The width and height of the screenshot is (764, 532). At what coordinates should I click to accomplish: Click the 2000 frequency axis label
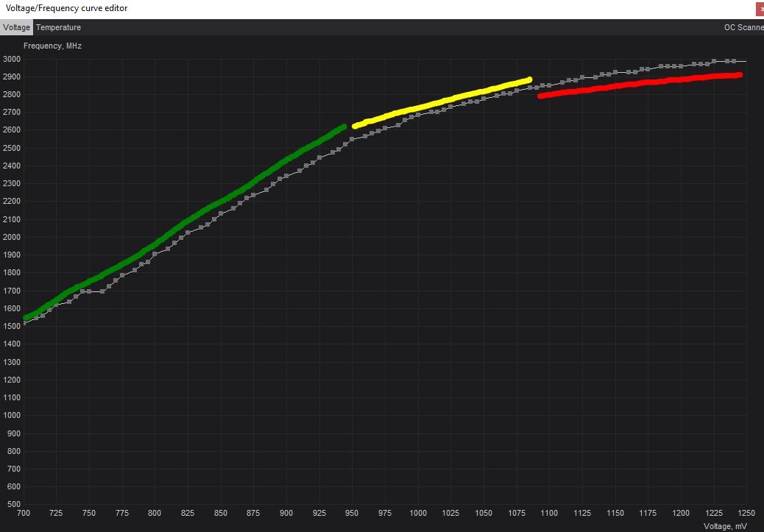[x=12, y=237]
